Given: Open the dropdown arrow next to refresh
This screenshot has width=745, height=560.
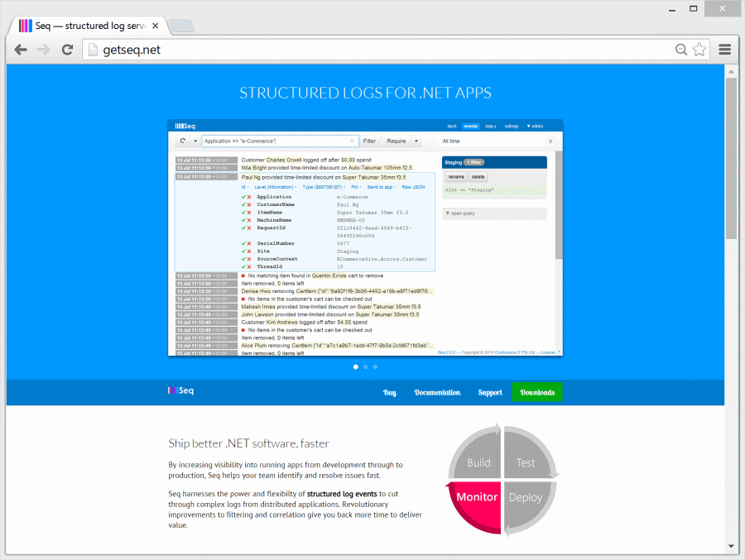Looking at the screenshot, I should point(195,141).
